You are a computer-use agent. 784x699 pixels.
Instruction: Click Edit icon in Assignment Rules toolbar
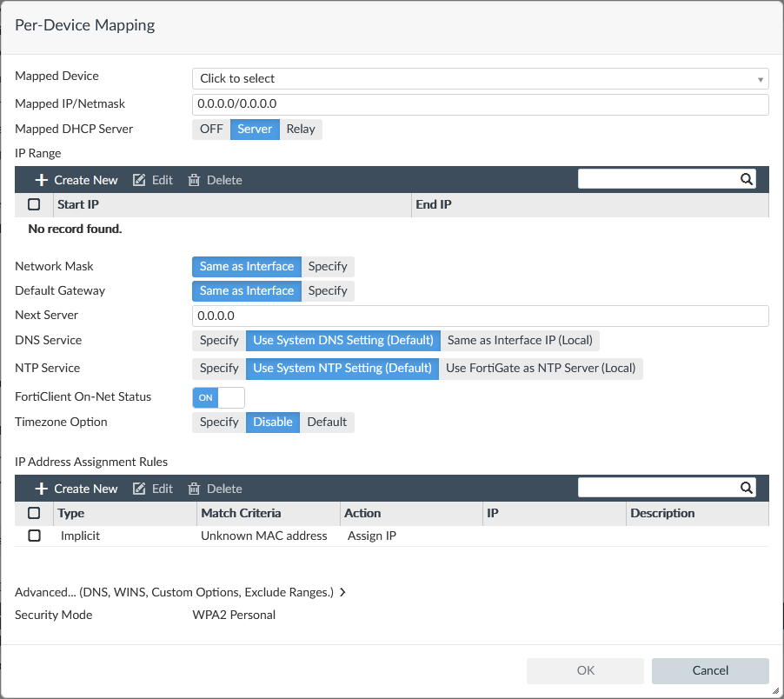(139, 489)
